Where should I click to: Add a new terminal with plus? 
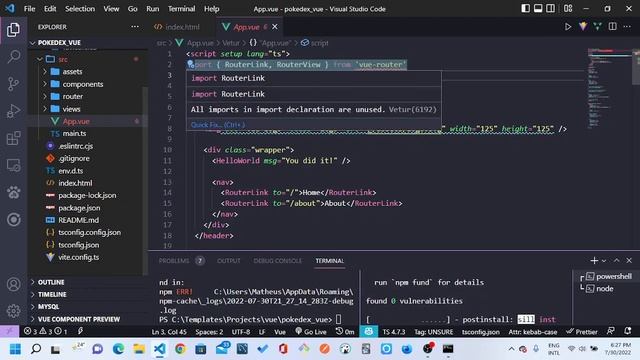pos(594,260)
